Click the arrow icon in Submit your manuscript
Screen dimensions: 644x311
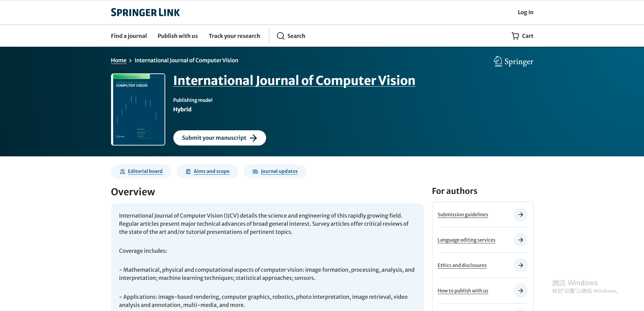coord(253,138)
